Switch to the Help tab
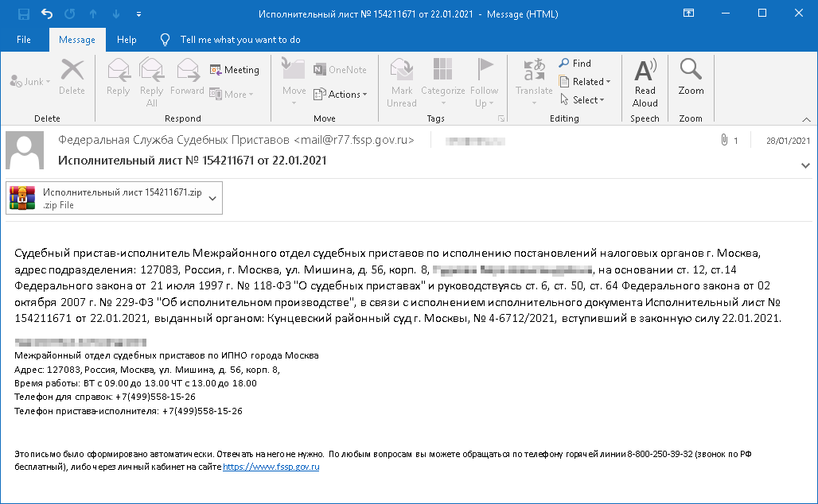818x504 pixels. click(x=127, y=40)
